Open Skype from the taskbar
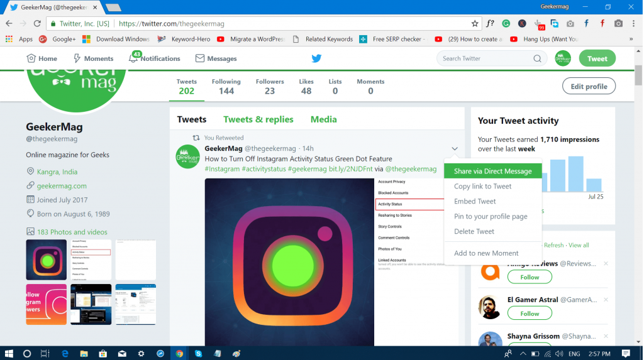Viewport: 644px width, 360px height. (198, 354)
